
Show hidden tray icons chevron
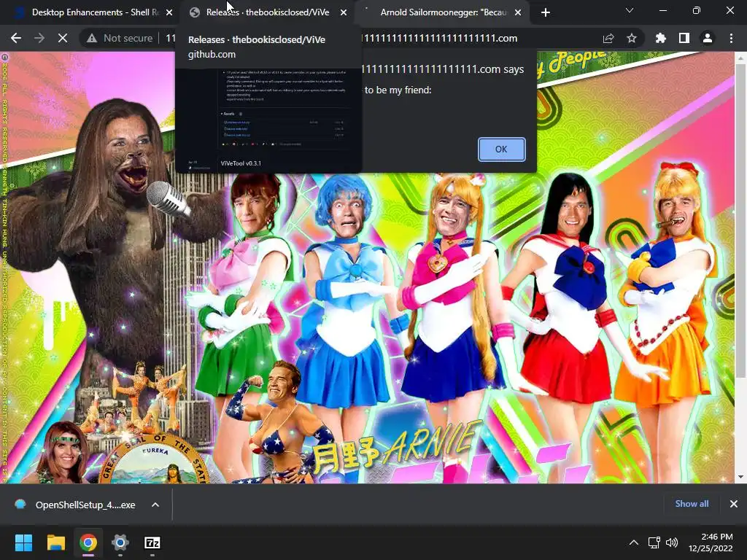634,542
